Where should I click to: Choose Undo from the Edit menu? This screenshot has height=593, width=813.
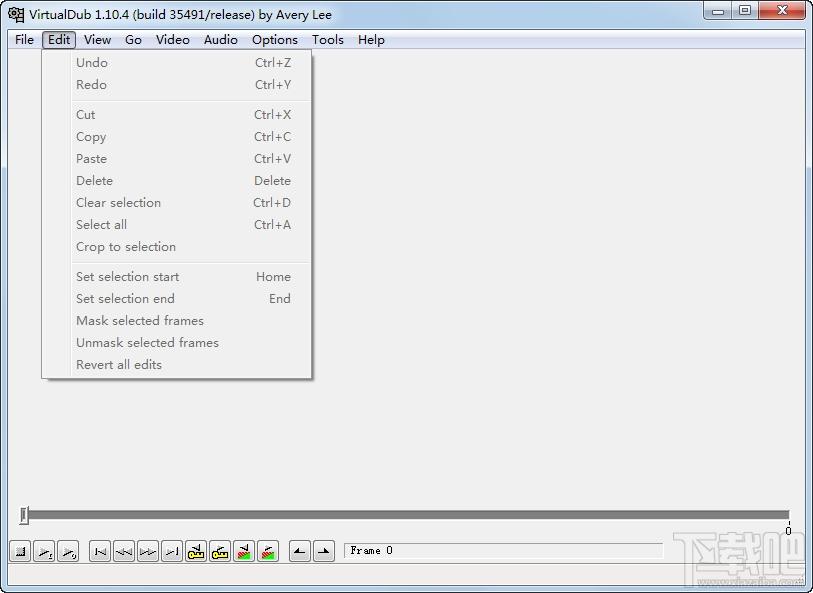coord(177,63)
